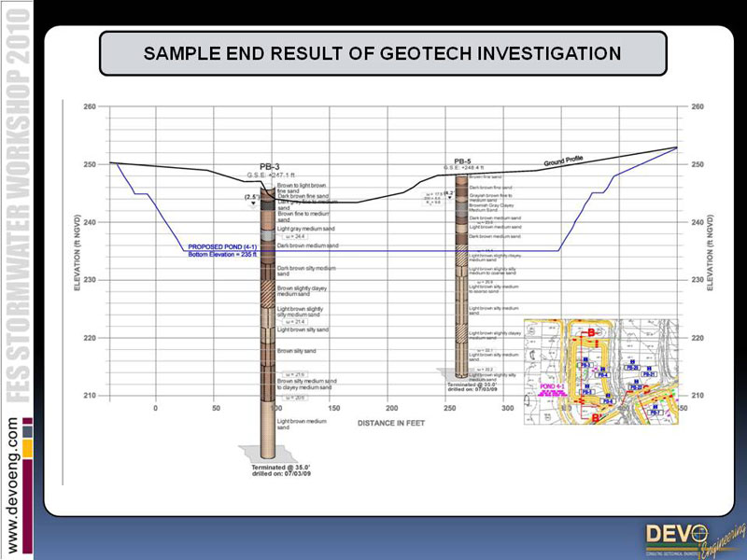Click the inset site plan map thumbnail
Image resolution: width=747 pixels, height=560 pixels.
tap(600, 371)
